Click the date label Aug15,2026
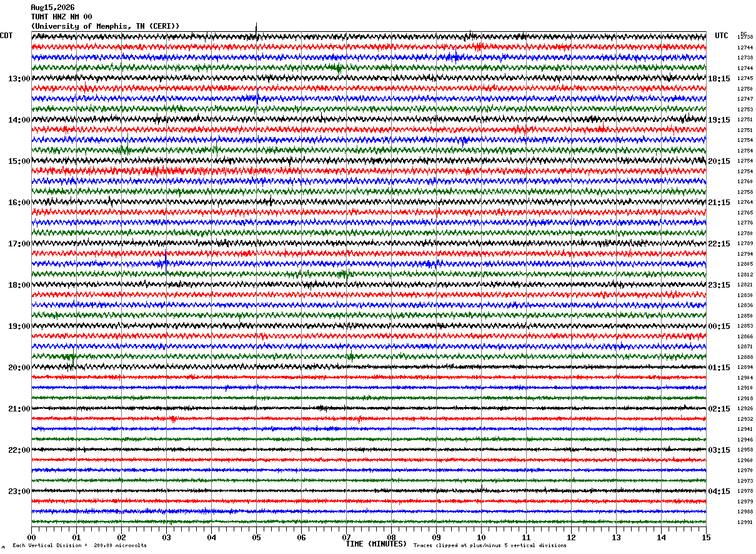The height and width of the screenshot is (554, 756). pyautogui.click(x=52, y=8)
